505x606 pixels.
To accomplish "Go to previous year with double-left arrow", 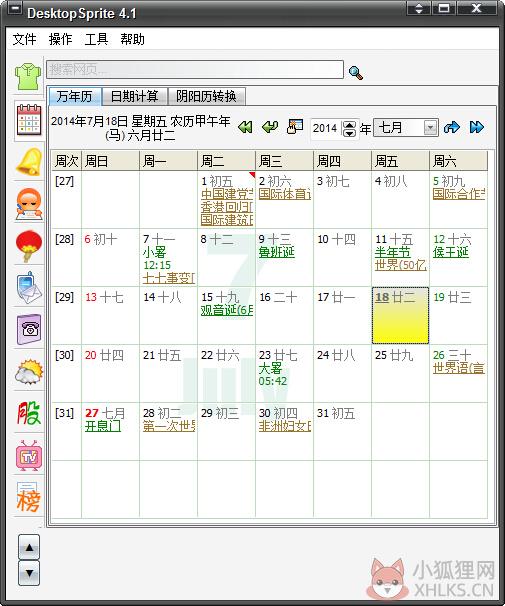I will pyautogui.click(x=245, y=127).
